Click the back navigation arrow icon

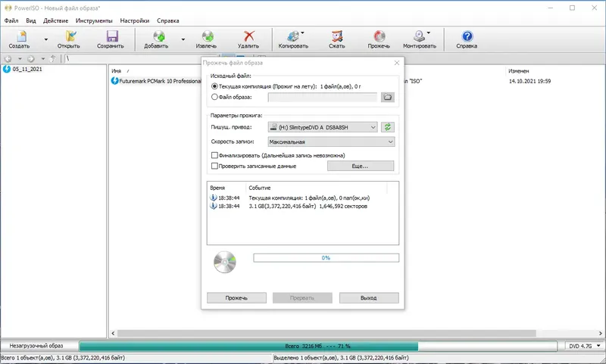pos(8,59)
